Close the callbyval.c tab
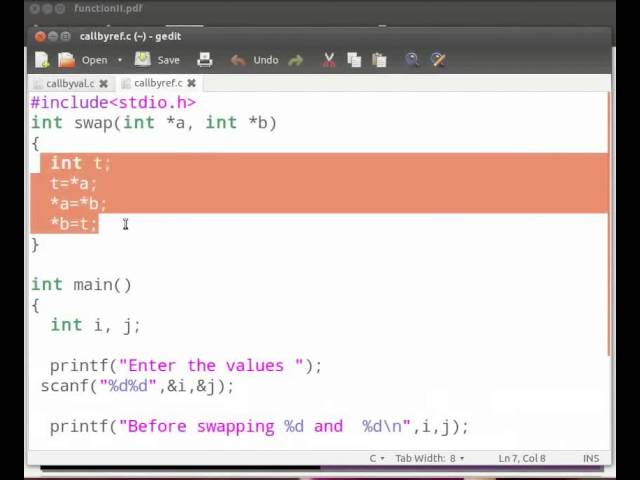640x480 pixels. [104, 84]
